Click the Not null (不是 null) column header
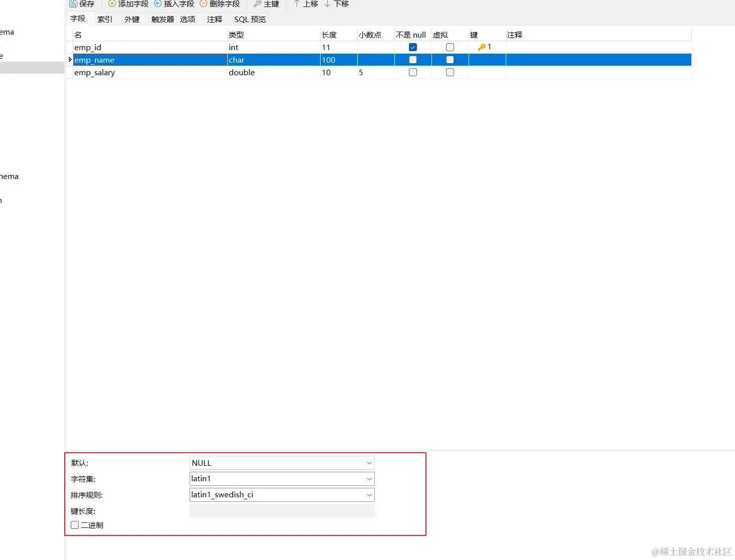735x560 pixels. [x=413, y=35]
